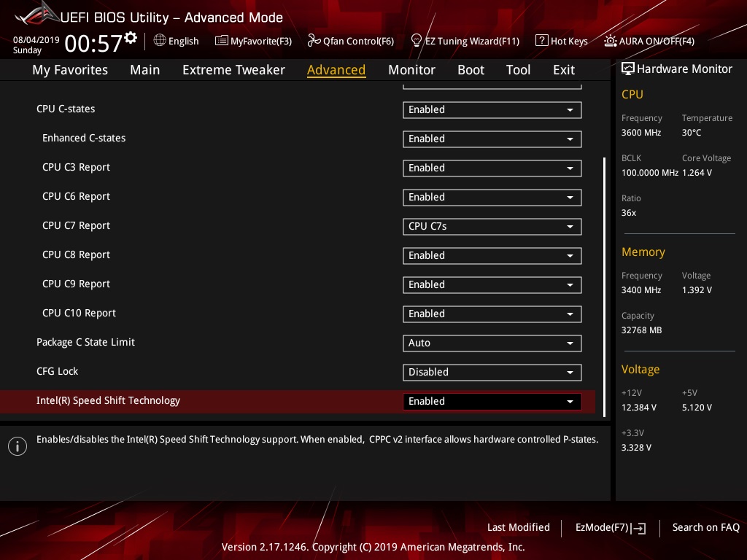The height and width of the screenshot is (560, 747).
Task: Click the core voltage value 1.264 V
Action: 697,173
